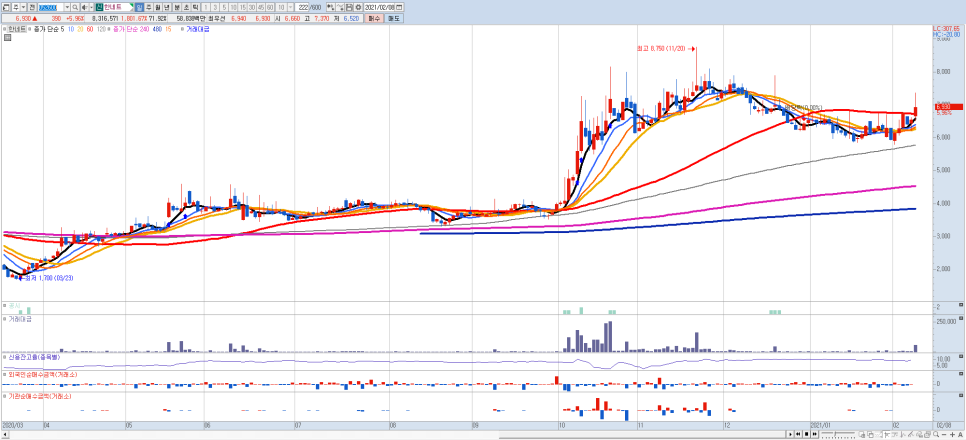Click the save disk icon in chart toolbar
This screenshot has height=440, width=966.
(x=349, y=7)
